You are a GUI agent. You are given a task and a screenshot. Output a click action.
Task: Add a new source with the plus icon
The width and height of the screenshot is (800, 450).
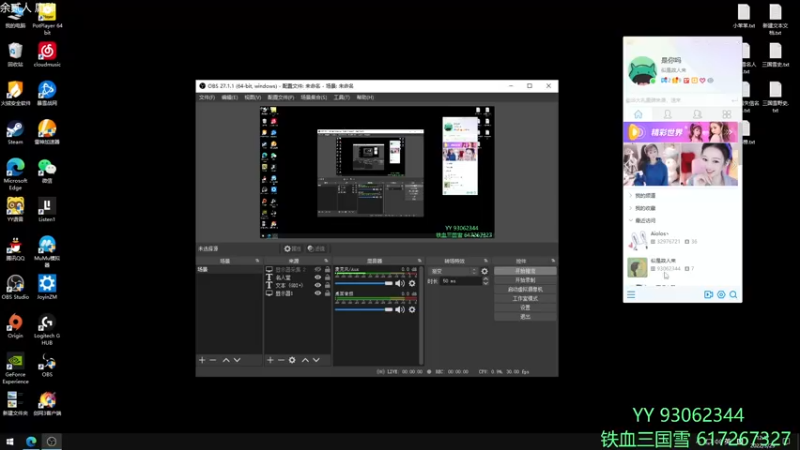(x=270, y=360)
